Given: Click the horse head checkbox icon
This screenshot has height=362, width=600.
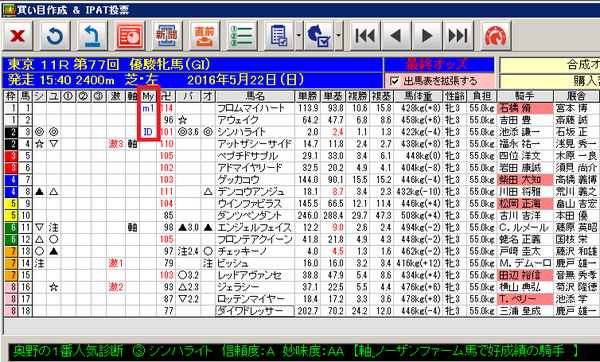Looking at the screenshot, I should pyautogui.click(x=319, y=36).
